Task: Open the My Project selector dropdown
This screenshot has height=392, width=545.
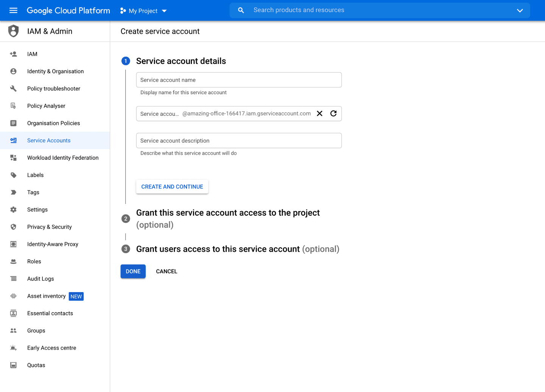Action: (143, 11)
